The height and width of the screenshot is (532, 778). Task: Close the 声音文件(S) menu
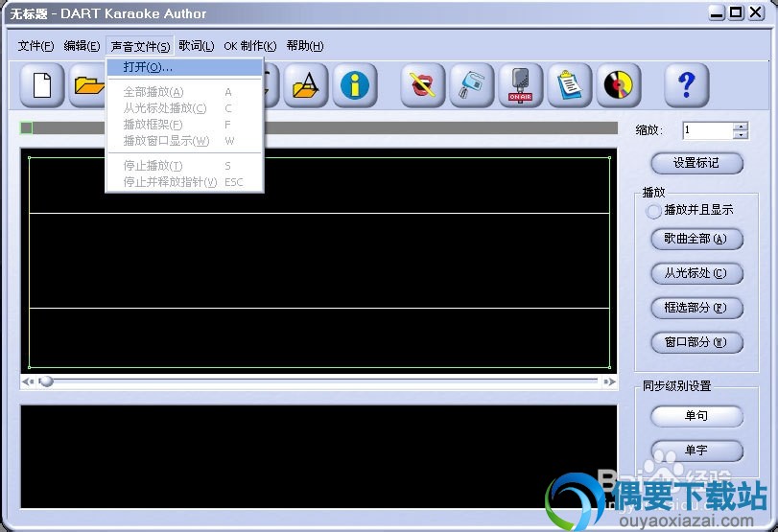(140, 46)
